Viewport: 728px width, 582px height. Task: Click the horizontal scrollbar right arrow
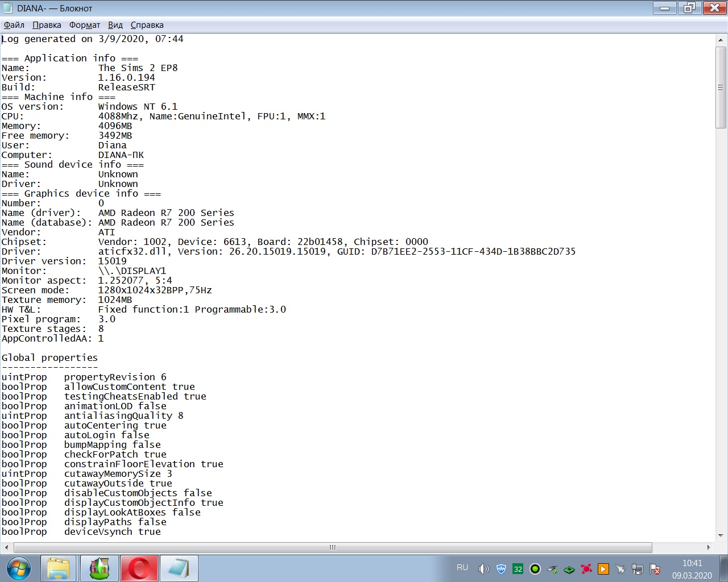[x=708, y=547]
